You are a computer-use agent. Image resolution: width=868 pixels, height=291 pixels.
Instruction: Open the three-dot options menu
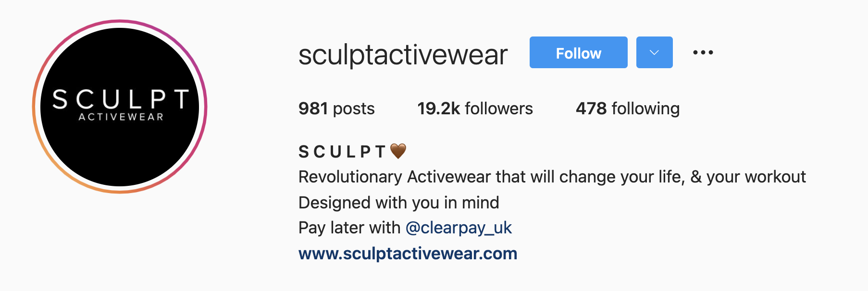coord(703,52)
